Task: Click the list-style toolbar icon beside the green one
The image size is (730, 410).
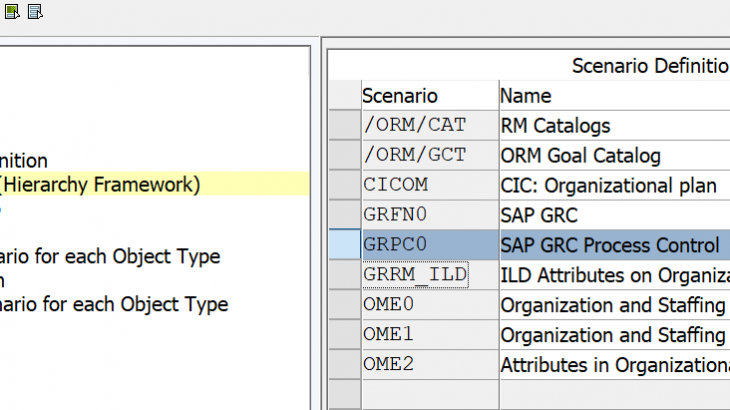Action: click(x=34, y=12)
